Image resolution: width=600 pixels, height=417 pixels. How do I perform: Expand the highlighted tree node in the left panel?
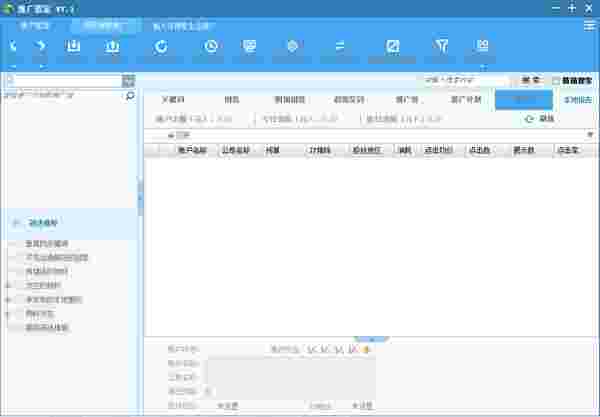(x=16, y=223)
